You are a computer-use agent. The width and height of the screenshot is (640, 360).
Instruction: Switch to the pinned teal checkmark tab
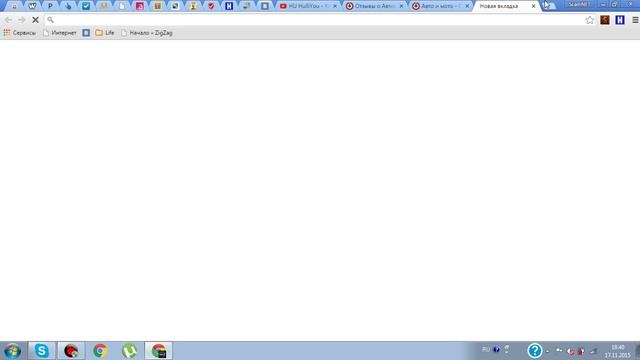point(86,6)
